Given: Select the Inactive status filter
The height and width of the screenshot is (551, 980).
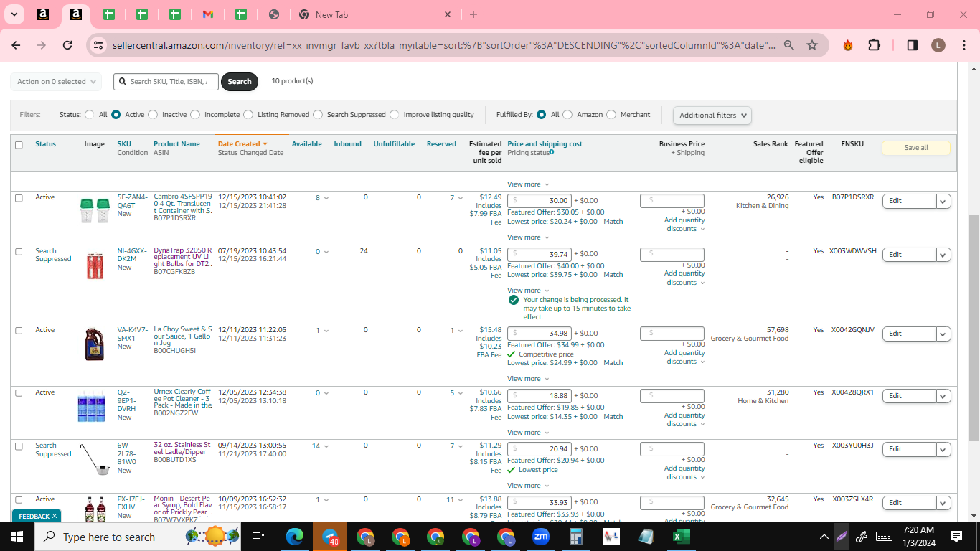Looking at the screenshot, I should [x=153, y=115].
